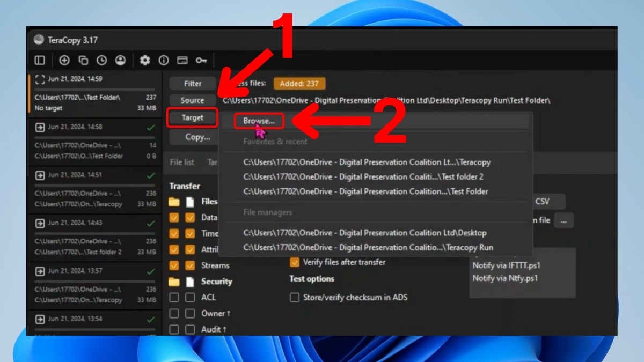Image resolution: width=644 pixels, height=362 pixels.
Task: Enable Store/verify checksum in ADS
Action: [294, 297]
